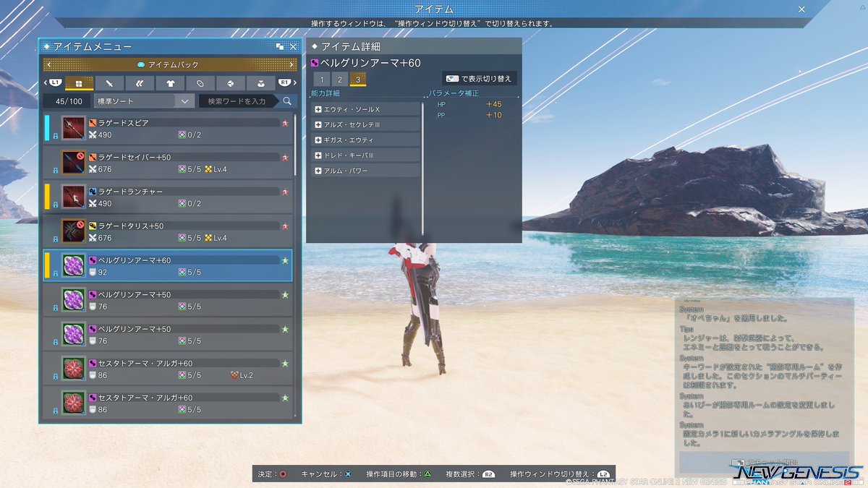This screenshot has width=868, height=488.
Task: Expand the アルム・パワー ability
Action: [x=366, y=171]
